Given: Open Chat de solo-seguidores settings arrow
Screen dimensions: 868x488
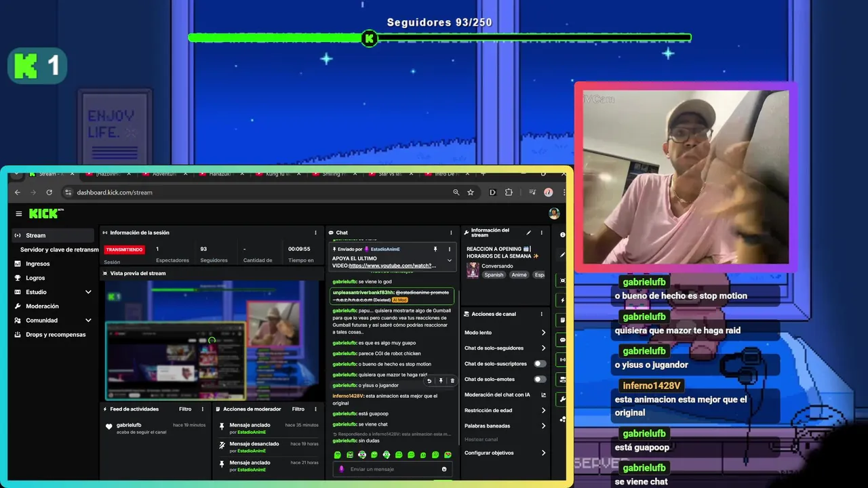Looking at the screenshot, I should pos(543,348).
